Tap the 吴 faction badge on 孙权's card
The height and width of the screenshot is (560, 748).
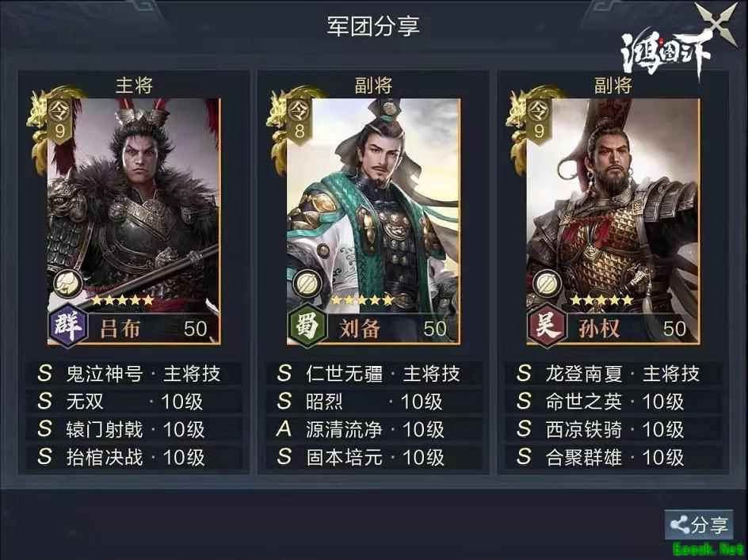[548, 326]
